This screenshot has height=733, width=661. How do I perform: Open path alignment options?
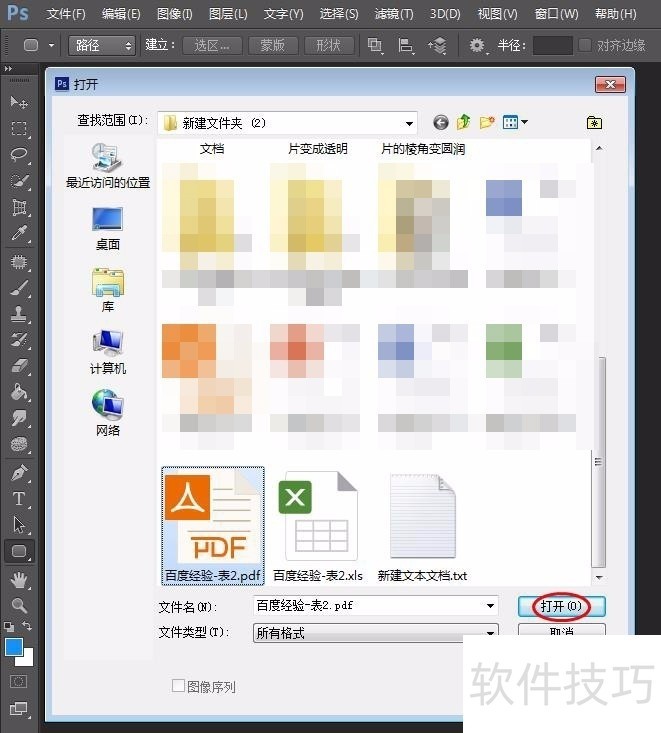(405, 45)
